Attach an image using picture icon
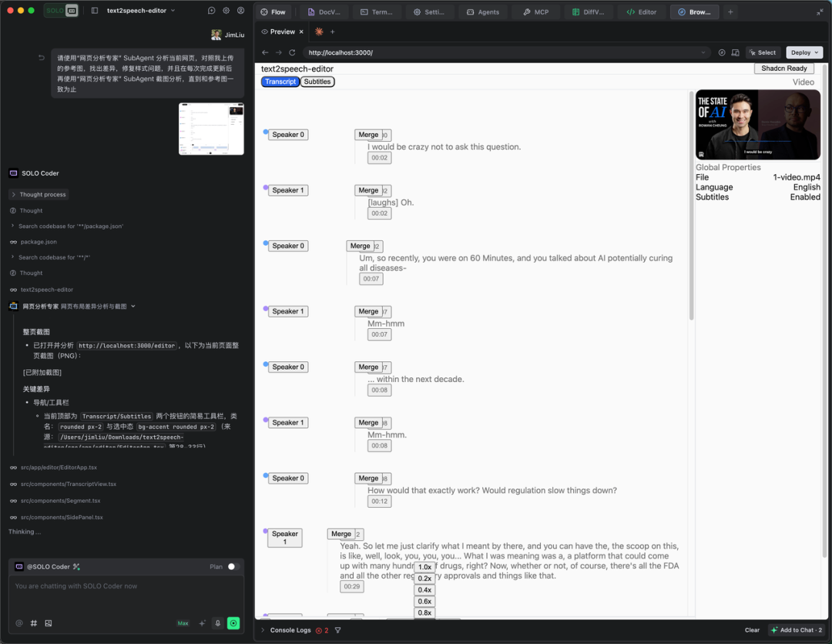 pos(49,623)
